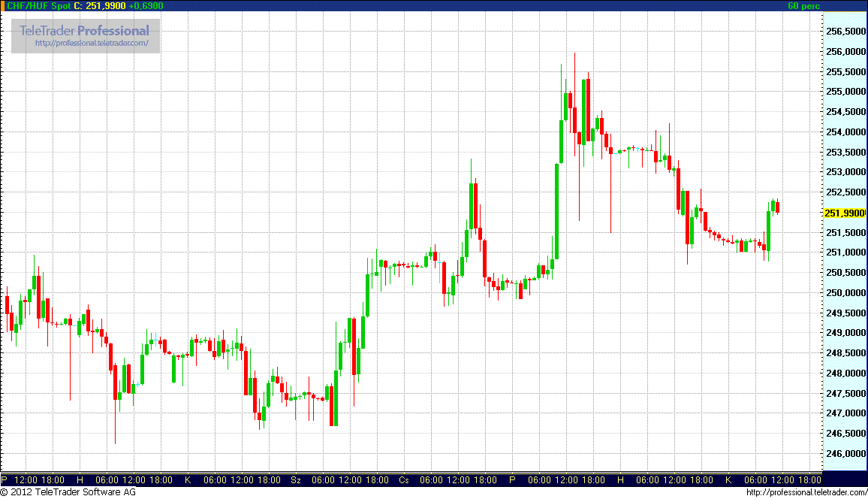868x499 pixels.
Task: Click the 06:00 label right after Cs
Action: 431,480
